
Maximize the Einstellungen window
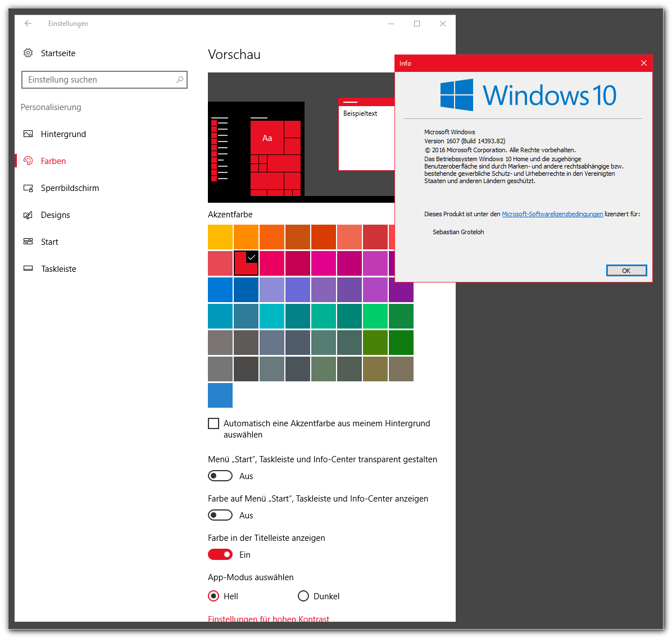click(416, 24)
